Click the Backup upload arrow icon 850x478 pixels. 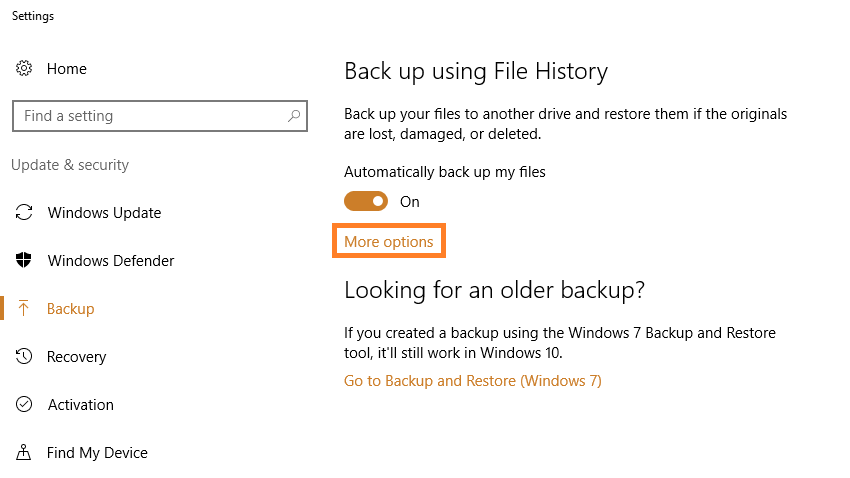[x=23, y=308]
